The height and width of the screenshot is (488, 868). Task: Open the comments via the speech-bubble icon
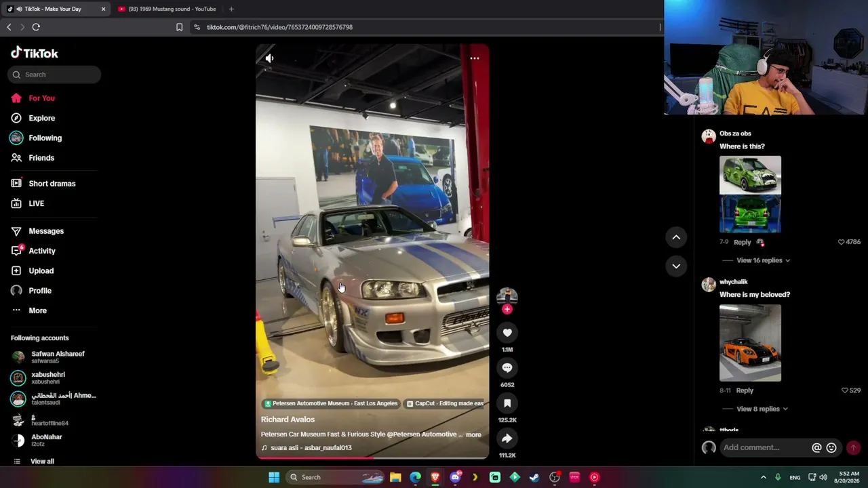tap(507, 368)
